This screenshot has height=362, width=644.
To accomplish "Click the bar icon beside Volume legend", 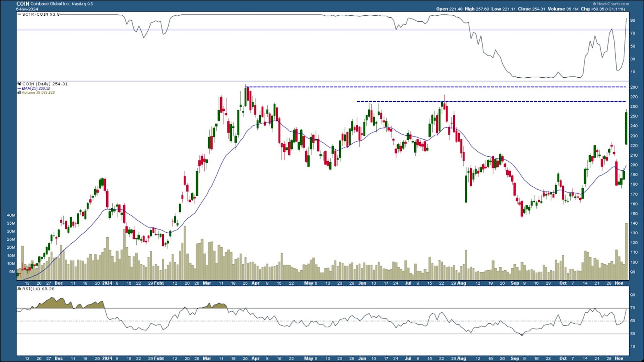I will 19,93.
